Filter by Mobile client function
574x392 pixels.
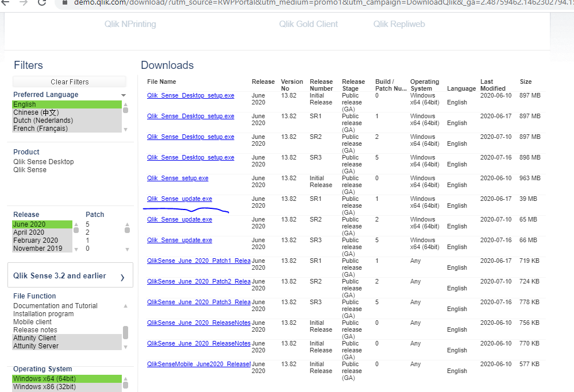(x=33, y=322)
